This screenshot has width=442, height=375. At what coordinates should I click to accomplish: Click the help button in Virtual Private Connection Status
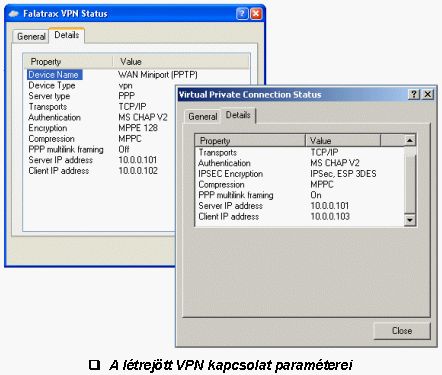tap(414, 94)
